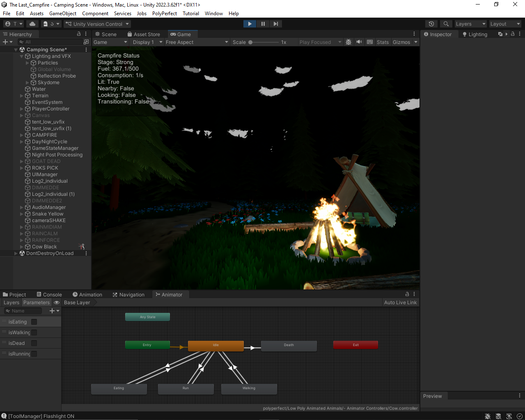Switch to the Scene tab
The image size is (525, 420).
(x=106, y=34)
